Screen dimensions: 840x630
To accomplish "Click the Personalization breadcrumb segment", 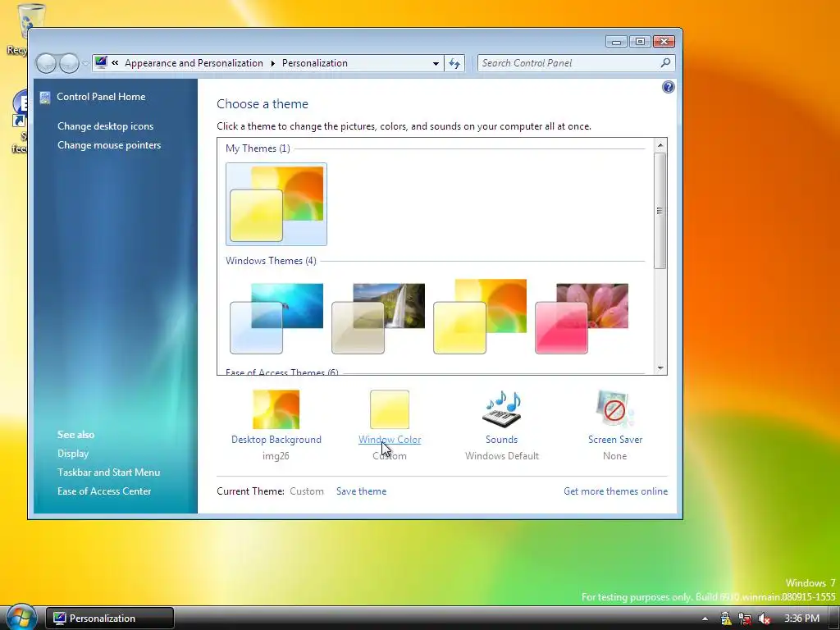I will (315, 63).
